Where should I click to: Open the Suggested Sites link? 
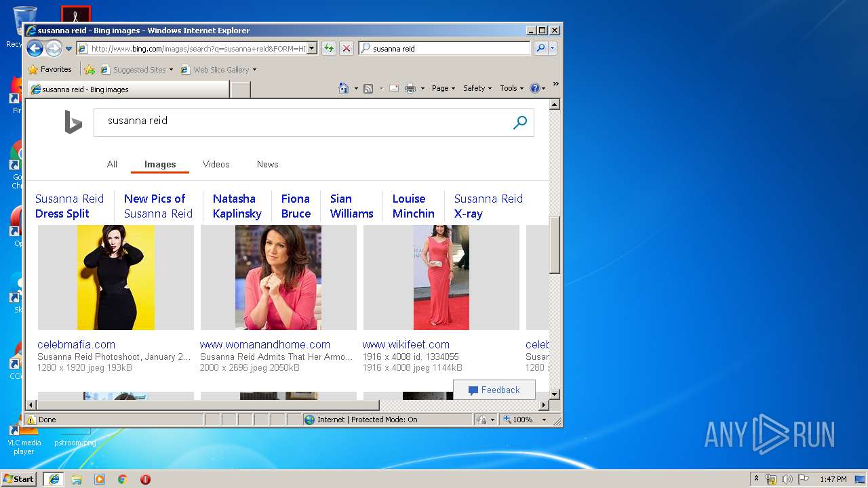(136, 69)
